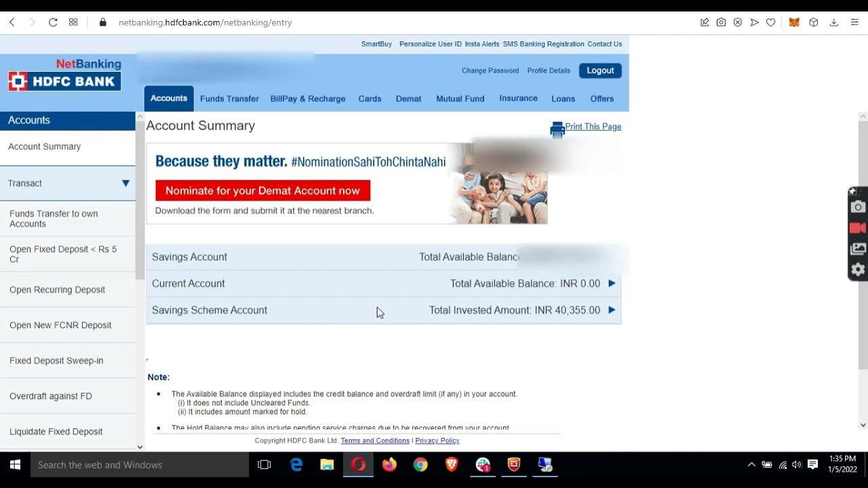Viewport: 868px width, 488px height.
Task: Launch Microsoft Edge from taskbar
Action: coord(296,465)
